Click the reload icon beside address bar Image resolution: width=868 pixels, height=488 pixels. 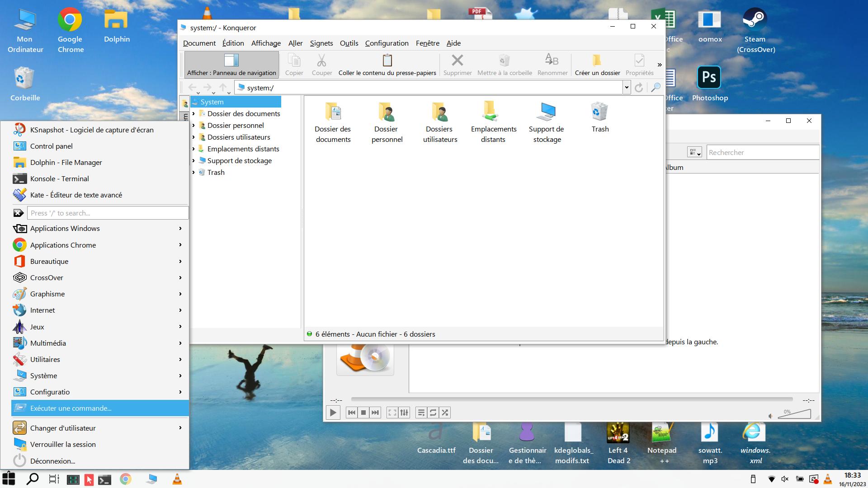click(x=638, y=88)
